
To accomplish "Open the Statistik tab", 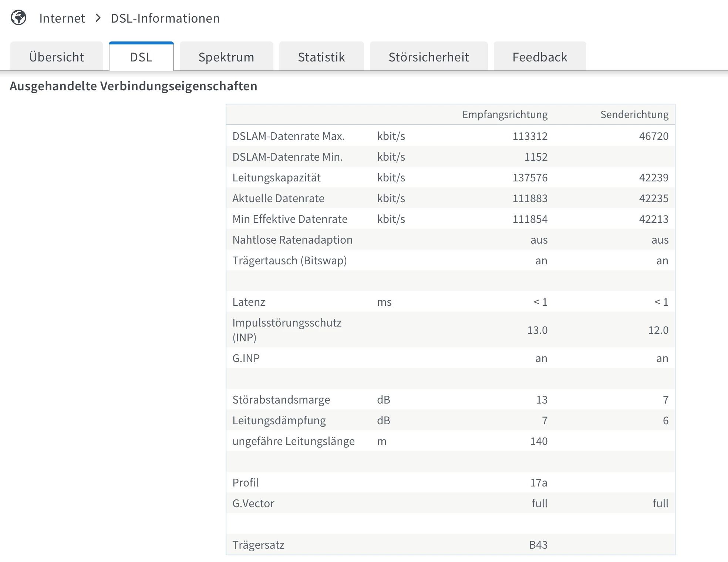I will point(321,57).
